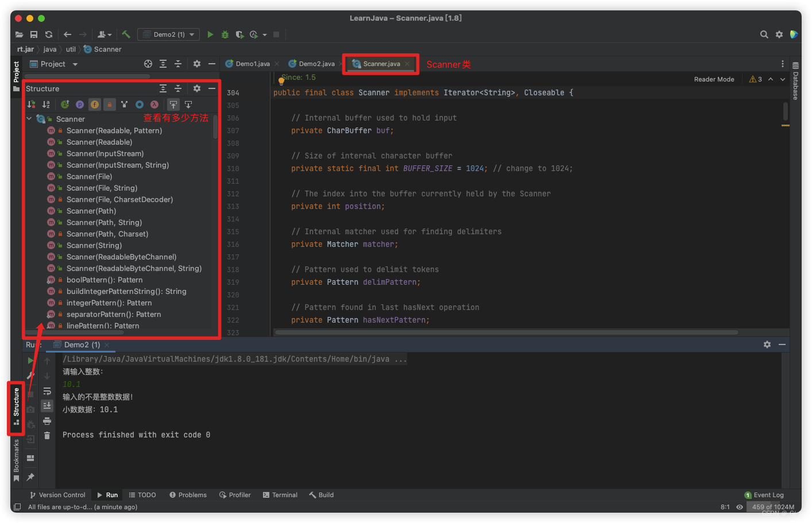Open the Demo2 (1) run configuration dropdown
The image size is (812, 523).
click(169, 34)
